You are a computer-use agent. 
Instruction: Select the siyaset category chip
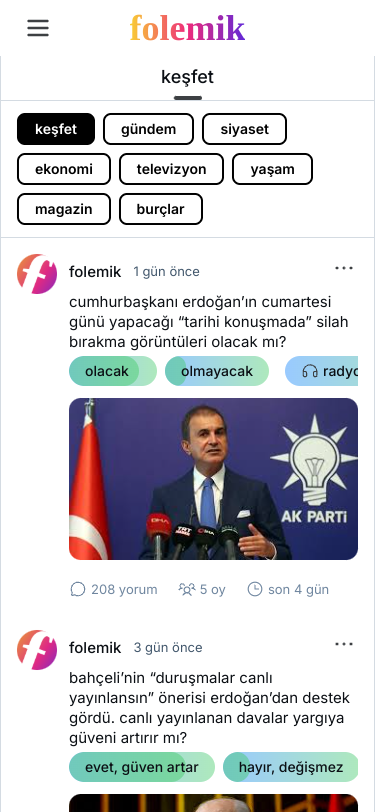pyautogui.click(x=244, y=129)
